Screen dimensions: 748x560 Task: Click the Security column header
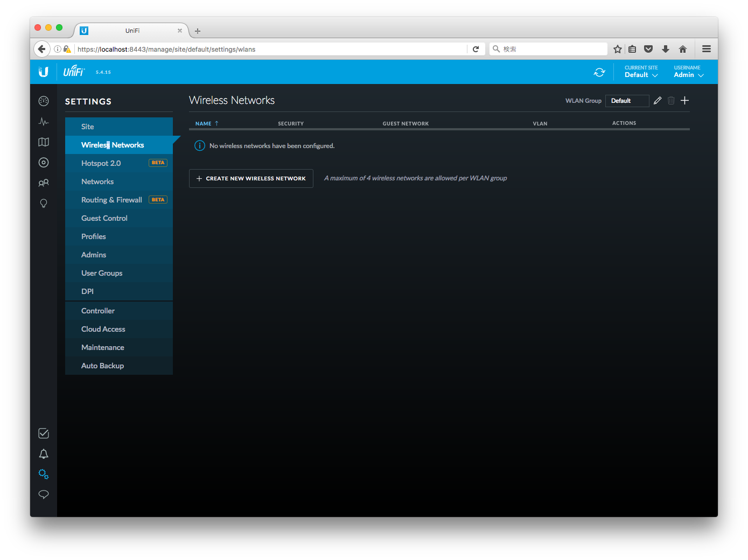(291, 123)
